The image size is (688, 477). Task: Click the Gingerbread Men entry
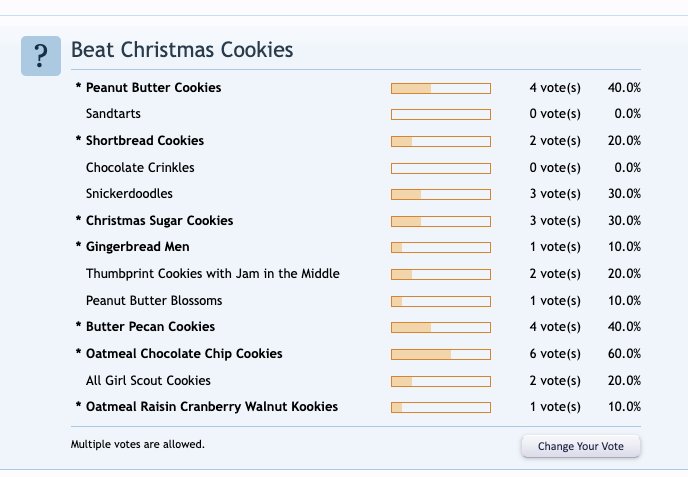137,247
